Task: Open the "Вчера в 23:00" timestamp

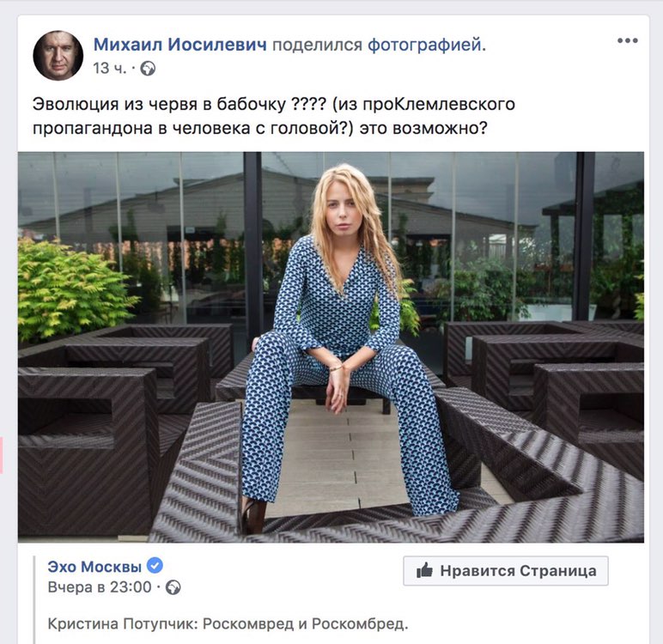Action: point(100,587)
